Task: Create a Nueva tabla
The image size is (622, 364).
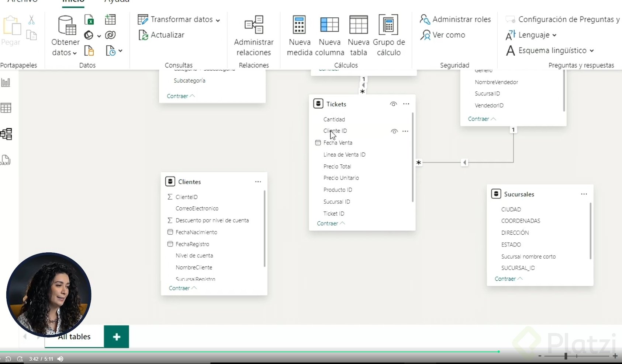Action: pyautogui.click(x=358, y=36)
